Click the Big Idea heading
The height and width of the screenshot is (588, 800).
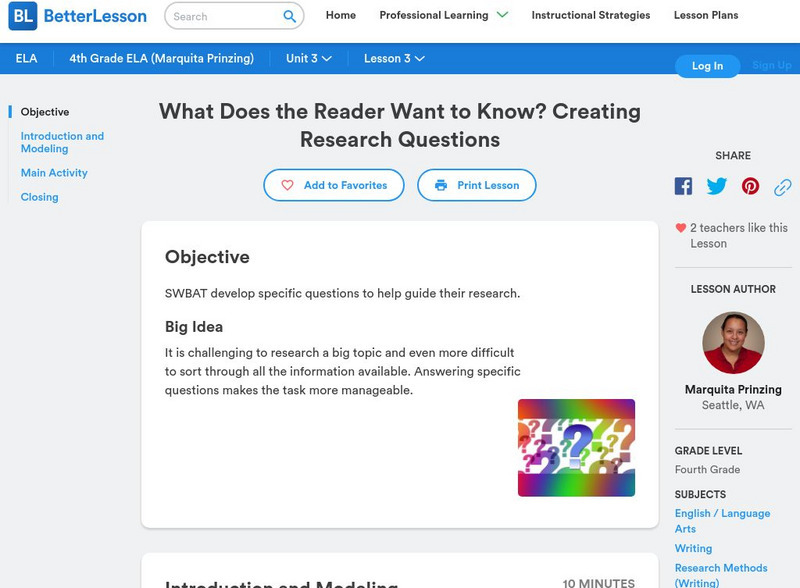[x=194, y=327]
